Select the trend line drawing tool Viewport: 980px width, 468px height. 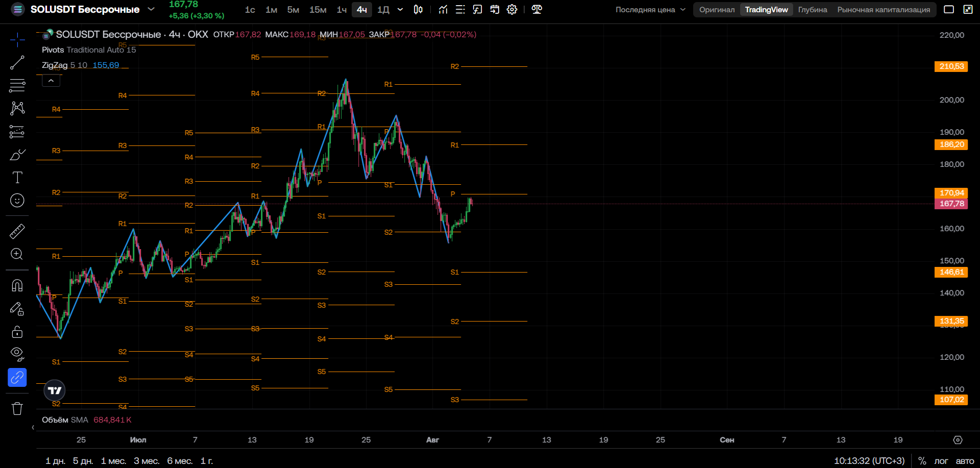click(x=17, y=63)
